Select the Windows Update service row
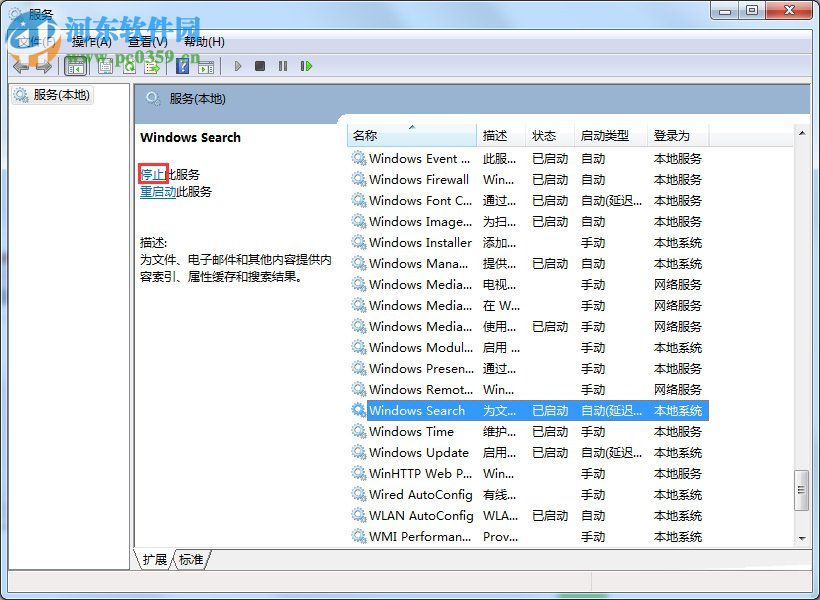The image size is (820, 600). pos(420,452)
